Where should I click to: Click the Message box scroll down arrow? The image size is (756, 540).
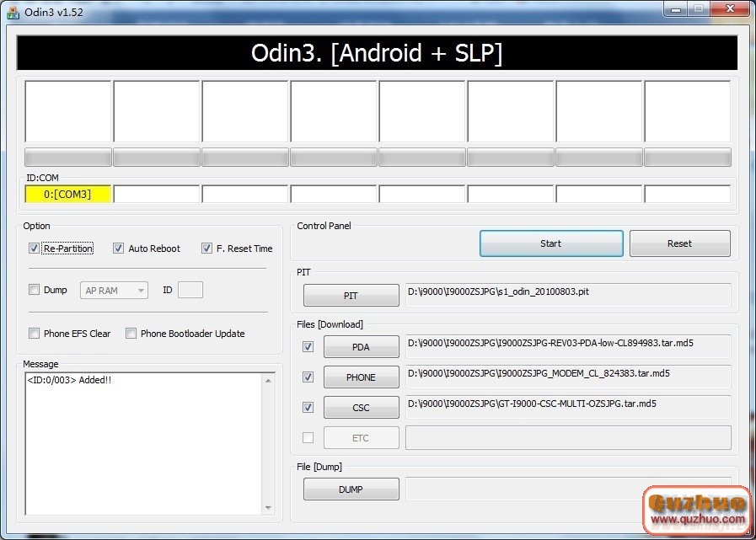[268, 508]
